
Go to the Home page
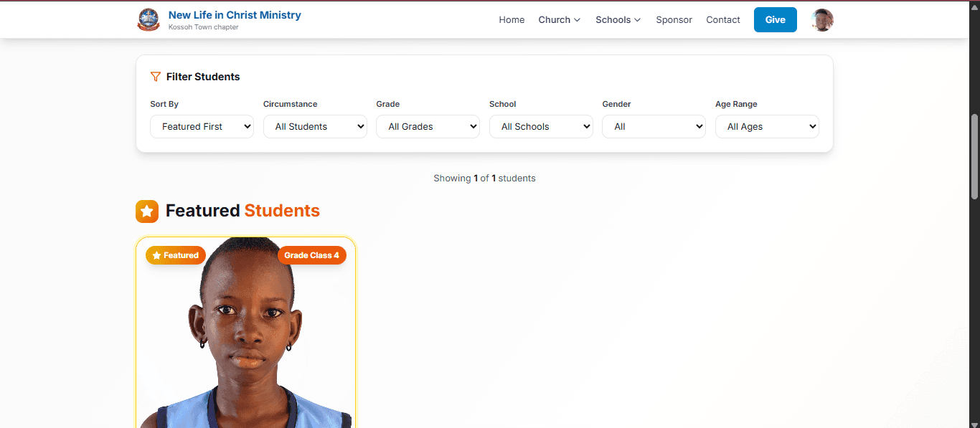click(512, 20)
